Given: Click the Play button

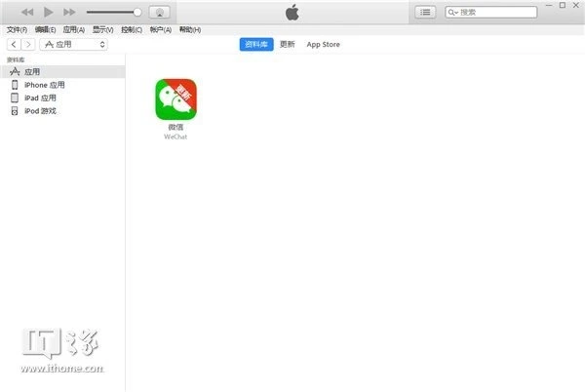Looking at the screenshot, I should point(48,12).
